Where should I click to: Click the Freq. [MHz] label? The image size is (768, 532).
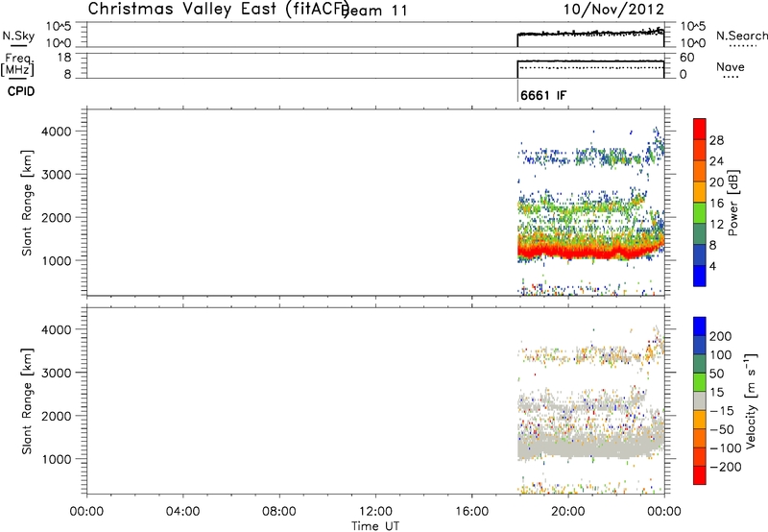tap(18, 65)
